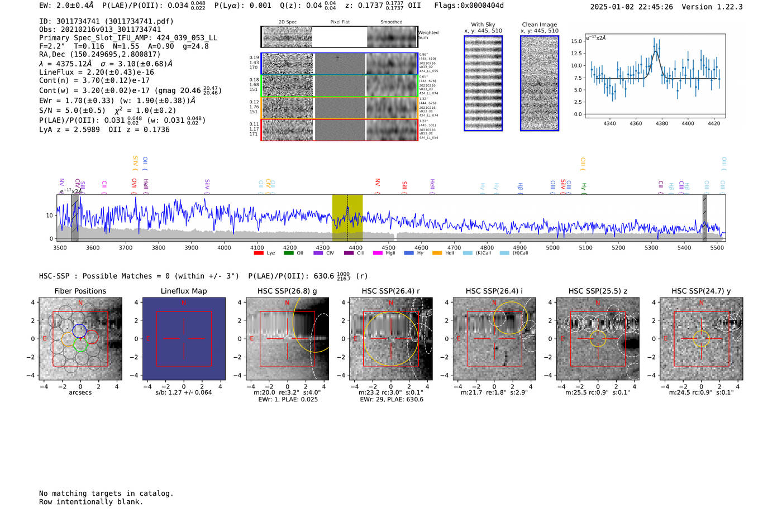
Task: Click the Primary Spec_Slot_IFU_AMP text
Action: 128,38
